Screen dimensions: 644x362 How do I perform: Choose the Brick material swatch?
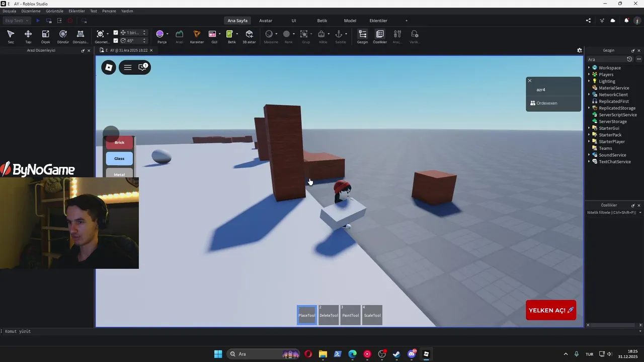point(119,142)
